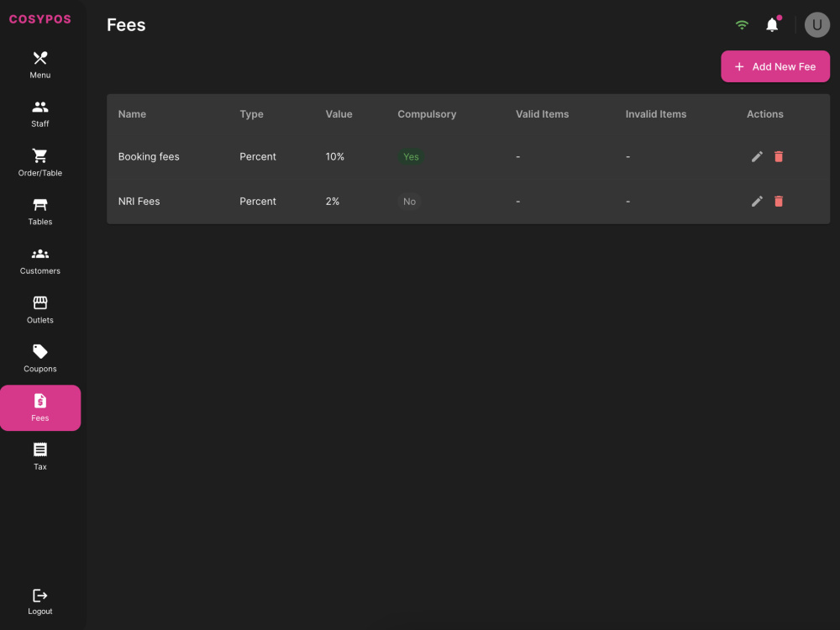Click the 2% value cell

pyautogui.click(x=333, y=202)
